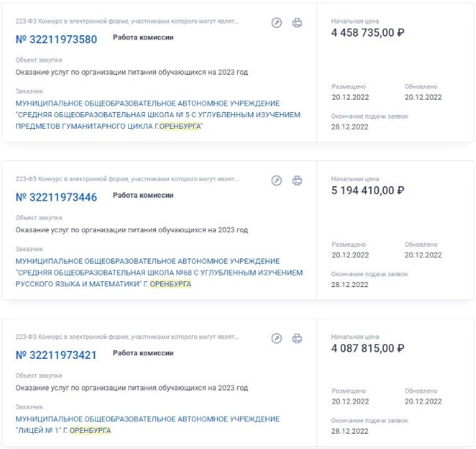This screenshot has height=449, width=476.
Task: Click the key icon for tender № 32211973580
Action: tap(277, 23)
